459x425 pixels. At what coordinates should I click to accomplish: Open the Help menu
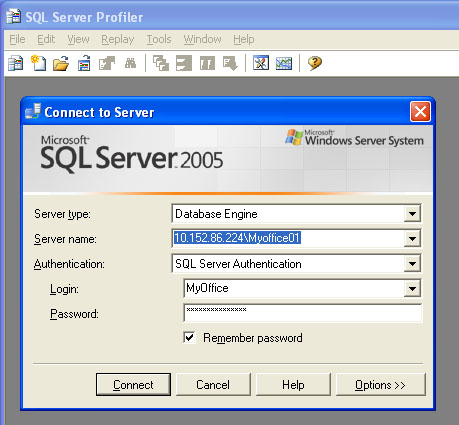[x=244, y=39]
